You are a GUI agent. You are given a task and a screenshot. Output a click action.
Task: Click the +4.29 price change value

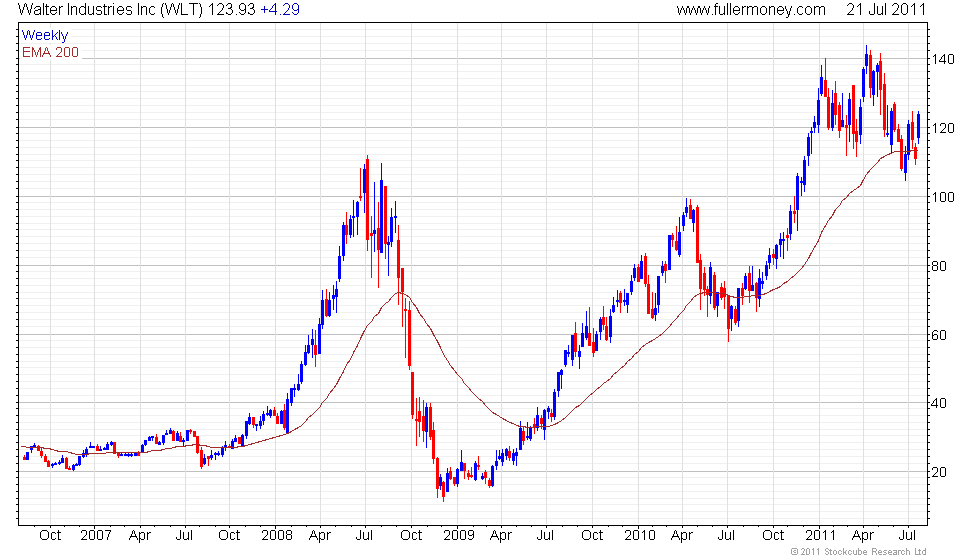pos(280,9)
